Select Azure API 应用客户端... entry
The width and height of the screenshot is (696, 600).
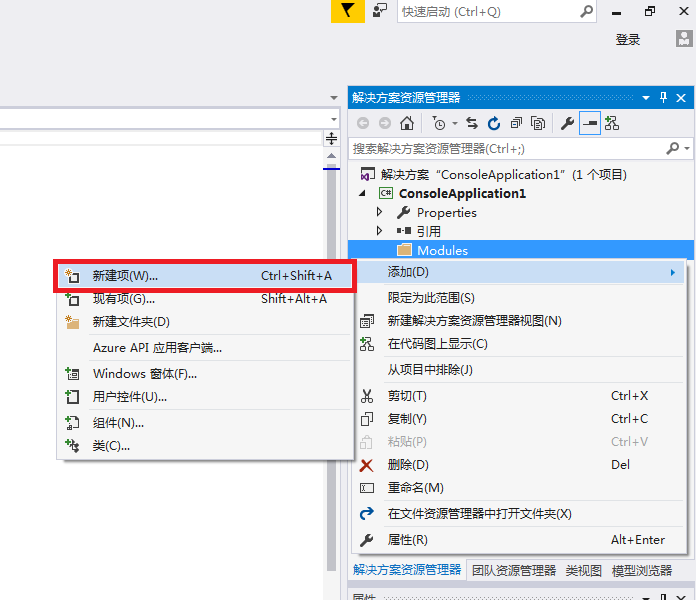click(x=205, y=347)
